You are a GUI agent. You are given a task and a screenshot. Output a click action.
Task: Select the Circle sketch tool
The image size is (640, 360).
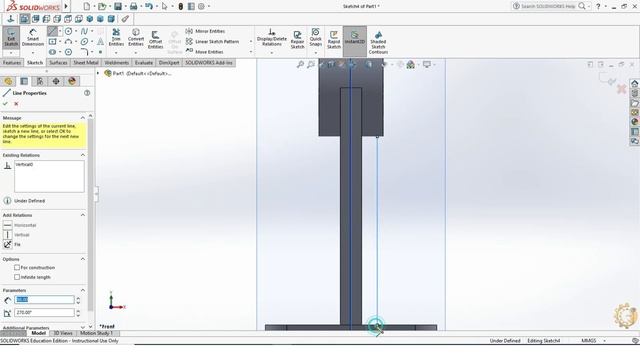[x=69, y=31]
